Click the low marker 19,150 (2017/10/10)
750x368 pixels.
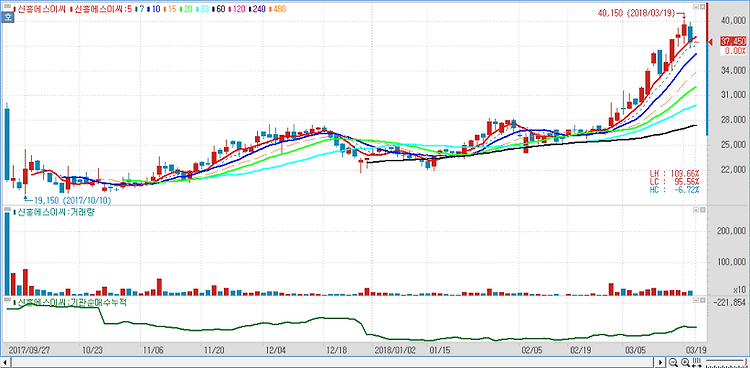72,201
